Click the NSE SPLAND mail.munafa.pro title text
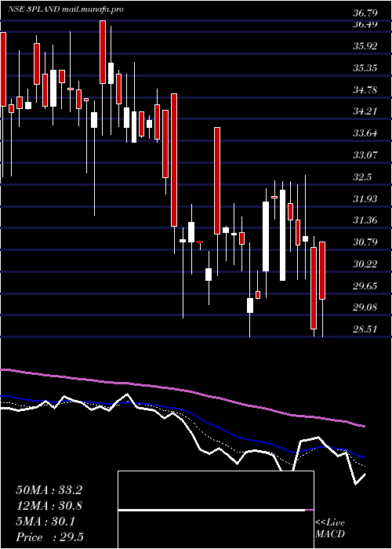The image size is (392, 549). tap(65, 9)
